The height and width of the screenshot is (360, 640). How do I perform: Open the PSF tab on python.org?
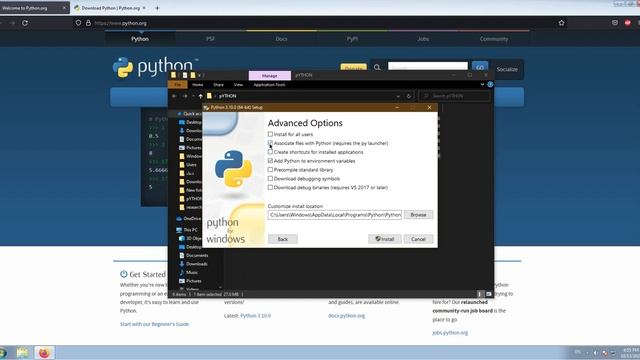pos(210,39)
